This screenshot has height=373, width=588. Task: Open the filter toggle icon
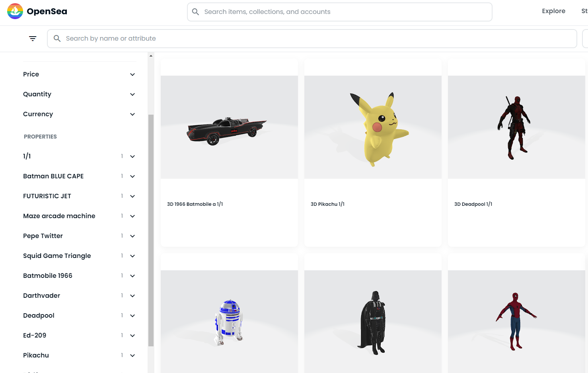coord(33,39)
